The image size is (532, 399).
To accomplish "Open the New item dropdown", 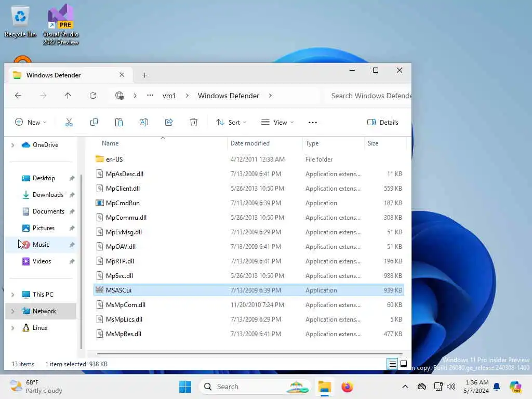I will (x=31, y=123).
